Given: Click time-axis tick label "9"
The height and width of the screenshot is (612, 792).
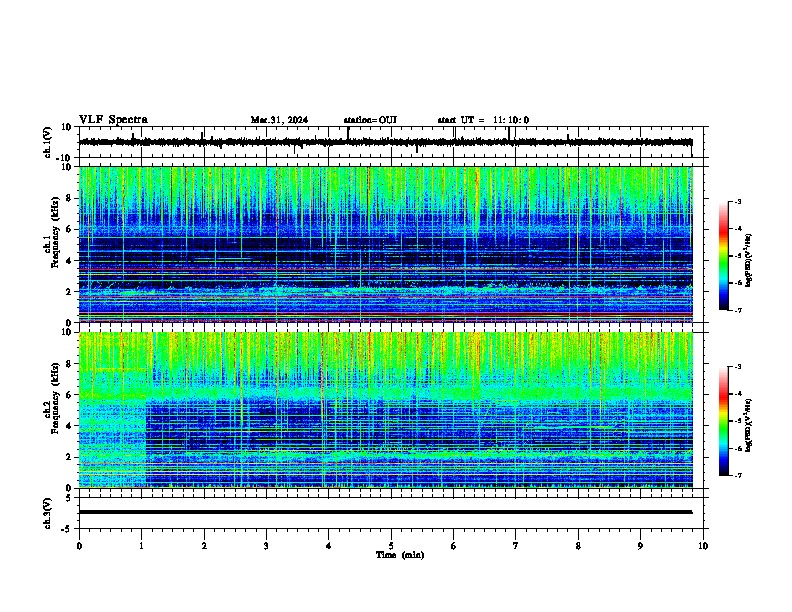Looking at the screenshot, I should coord(640,546).
